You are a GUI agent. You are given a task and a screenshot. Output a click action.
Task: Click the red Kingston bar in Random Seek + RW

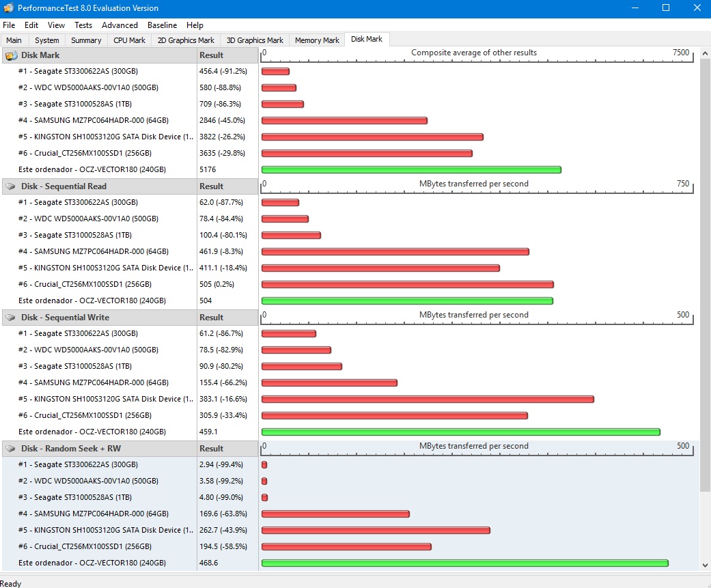(376, 530)
